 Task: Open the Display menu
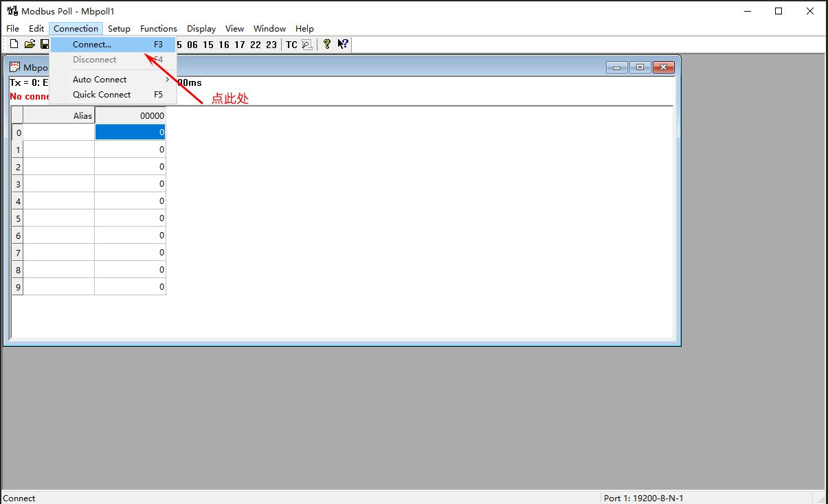(x=201, y=28)
